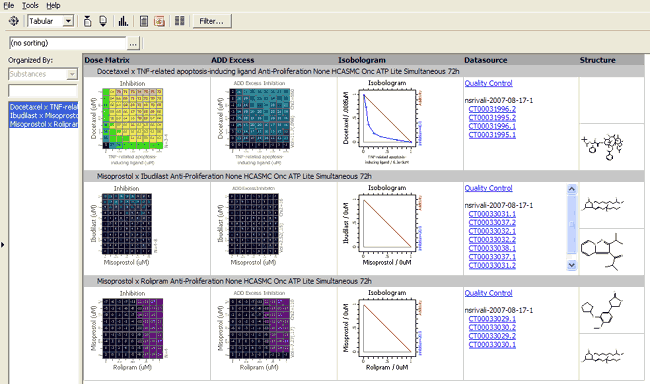Open Docetaxel row Quality Control link
Image resolution: width=650 pixels, height=384 pixels.
coord(488,83)
